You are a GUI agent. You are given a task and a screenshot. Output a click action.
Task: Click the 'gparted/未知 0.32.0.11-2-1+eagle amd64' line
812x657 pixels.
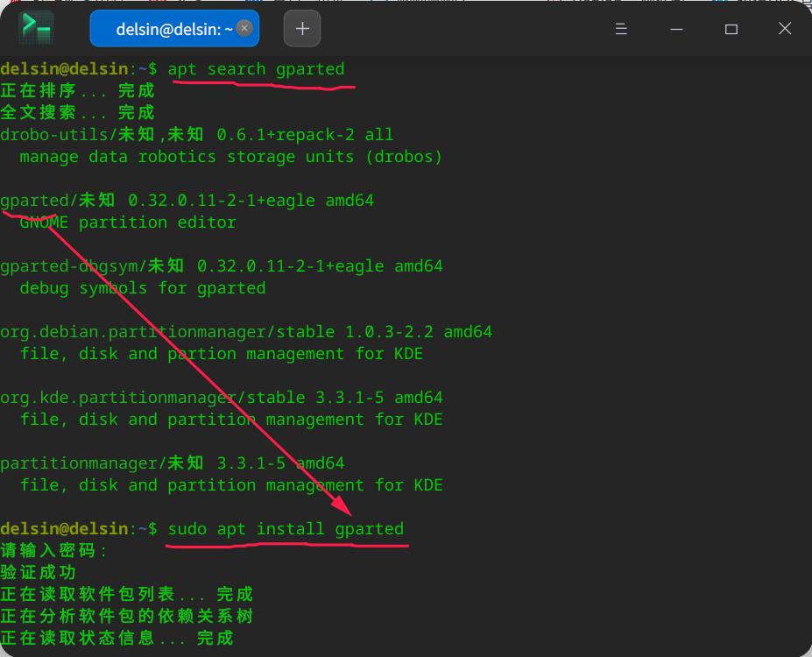pyautogui.click(x=187, y=201)
